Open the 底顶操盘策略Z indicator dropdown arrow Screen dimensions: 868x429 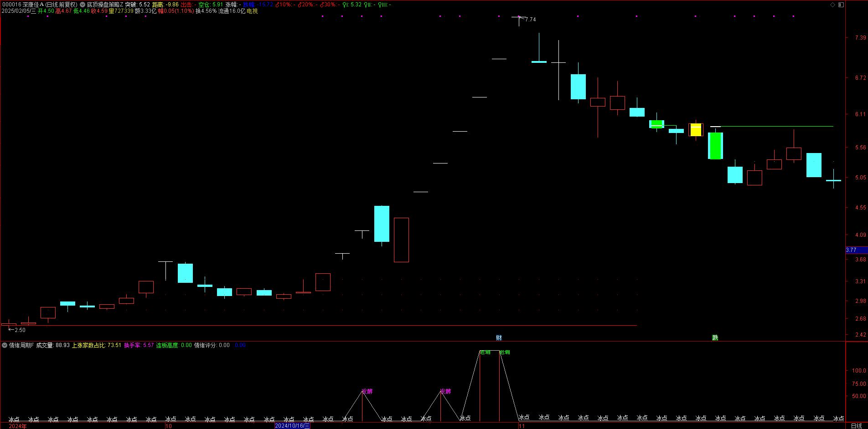point(83,5)
